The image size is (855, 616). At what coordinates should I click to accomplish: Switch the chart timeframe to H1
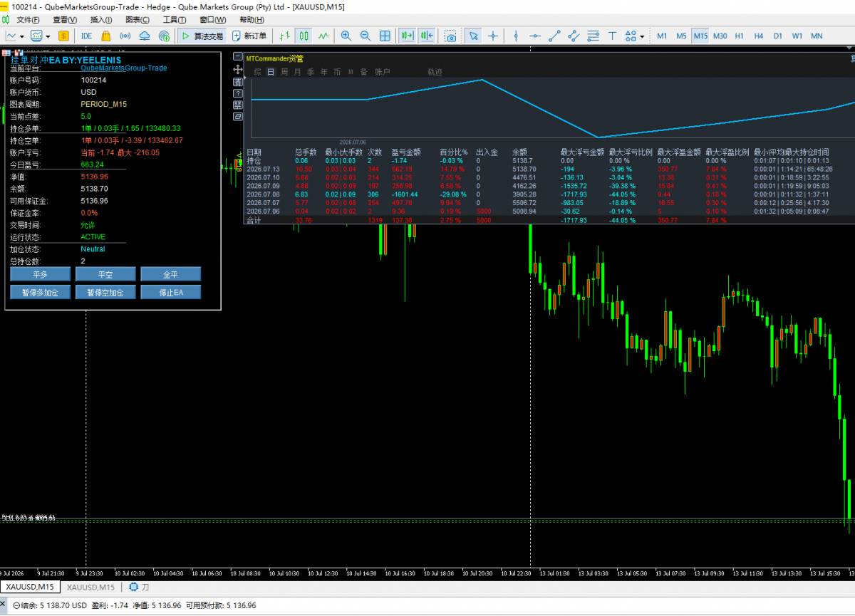[x=740, y=36]
